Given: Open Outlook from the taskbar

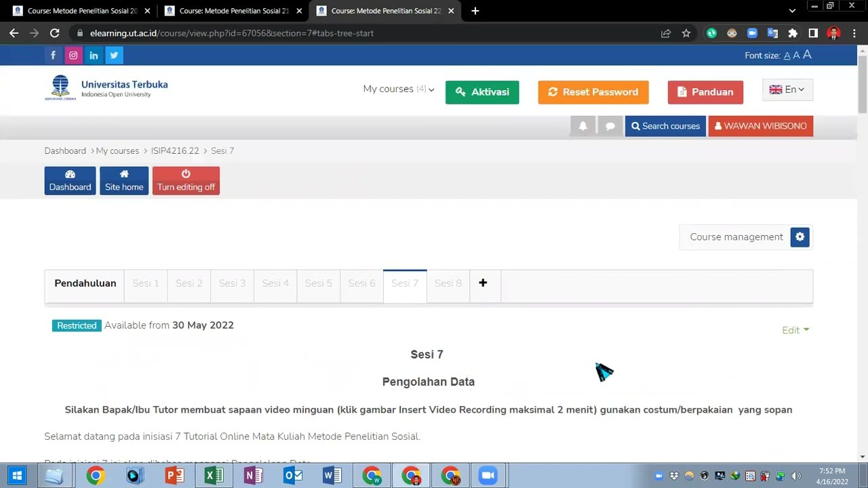Looking at the screenshot, I should coord(292,476).
